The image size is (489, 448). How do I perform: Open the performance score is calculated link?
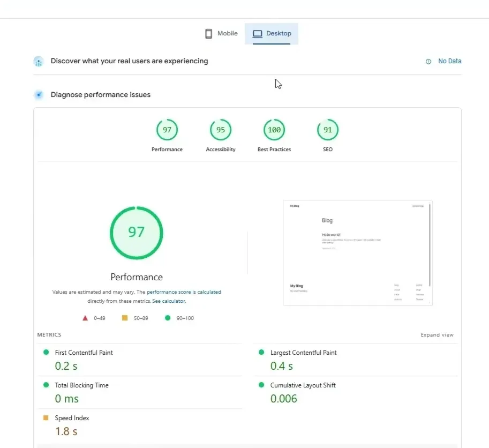point(184,292)
